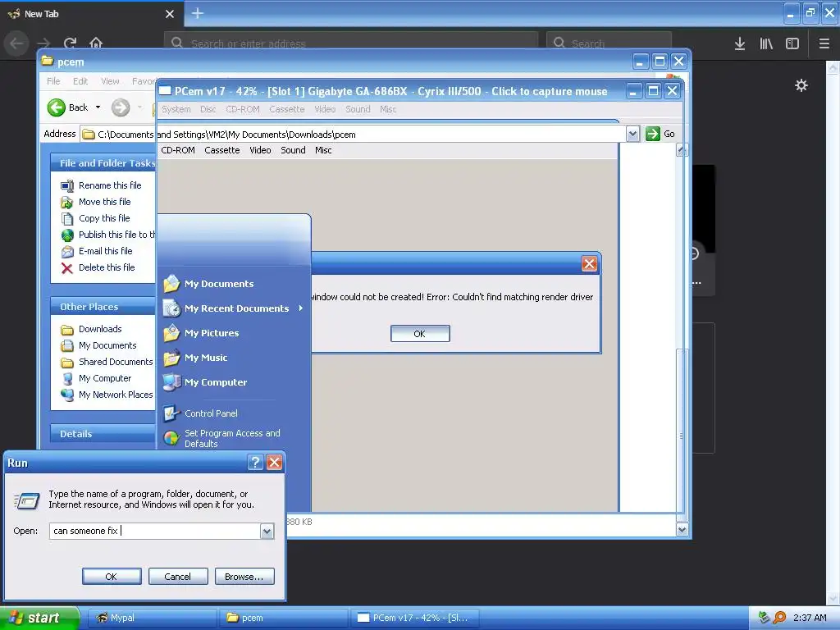Close the Run dialog

[x=274, y=463]
